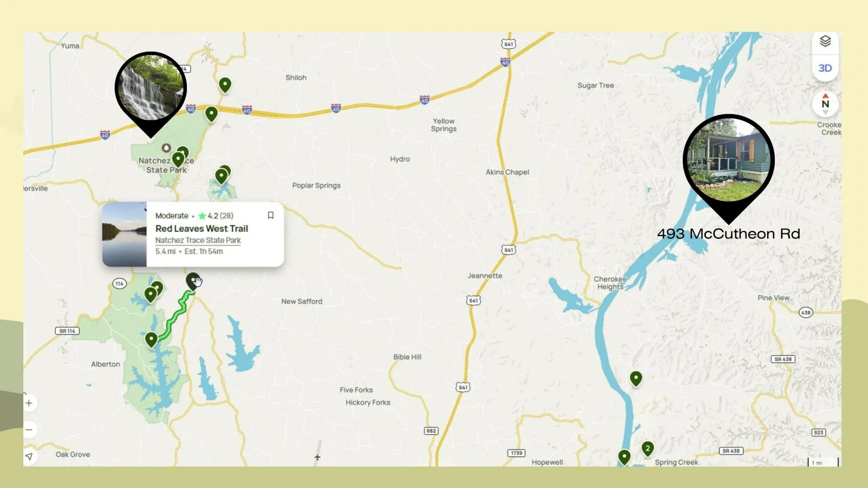Image resolution: width=868 pixels, height=488 pixels.
Task: Click the New Safford town label
Action: (x=302, y=302)
